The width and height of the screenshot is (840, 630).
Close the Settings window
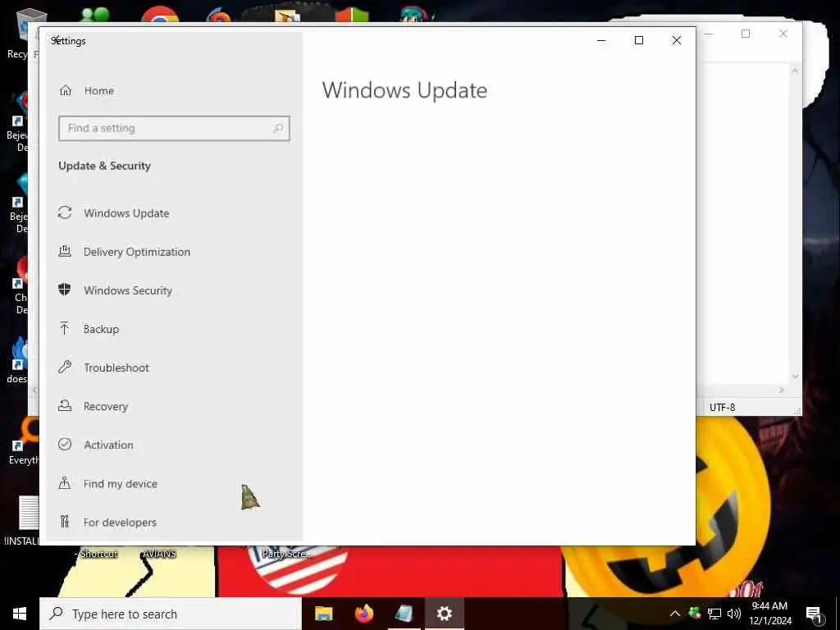[x=677, y=40]
